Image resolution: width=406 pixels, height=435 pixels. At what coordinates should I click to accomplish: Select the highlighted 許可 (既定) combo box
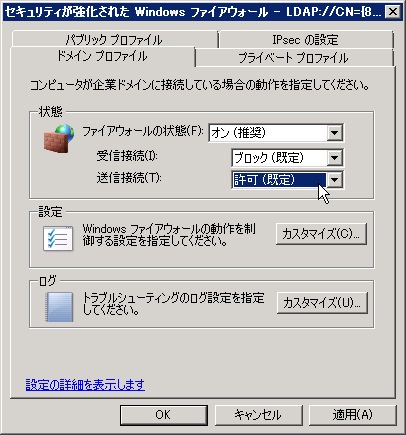pyautogui.click(x=288, y=180)
